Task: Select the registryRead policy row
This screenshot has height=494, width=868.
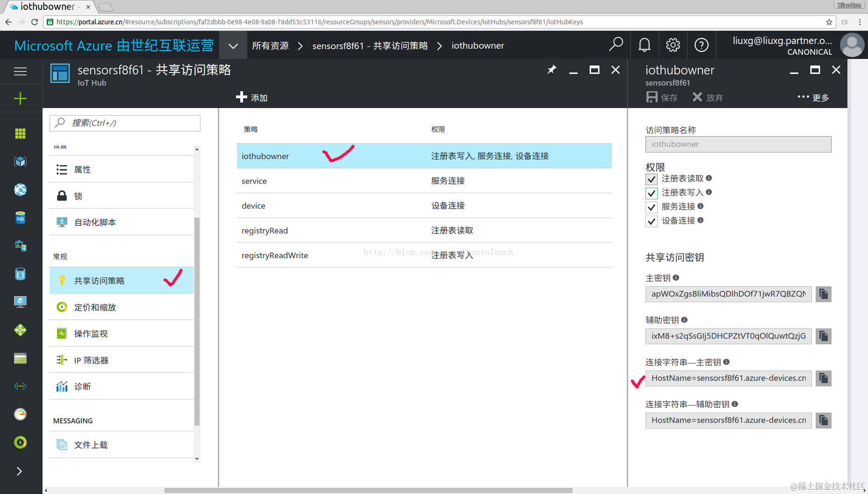Action: click(424, 230)
